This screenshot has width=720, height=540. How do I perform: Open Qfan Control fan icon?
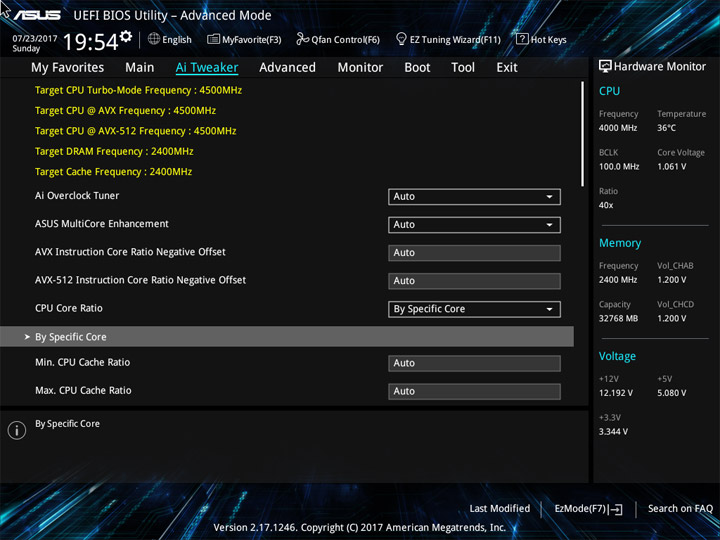[302, 39]
